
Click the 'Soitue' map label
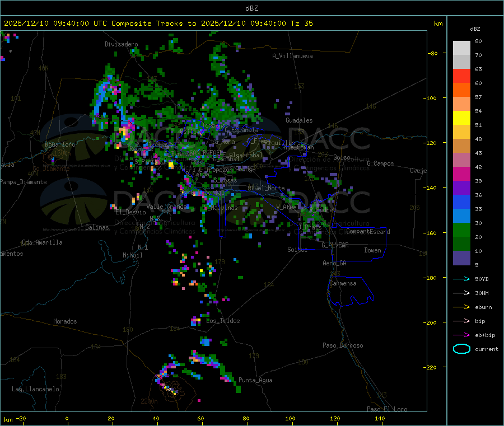click(x=297, y=250)
